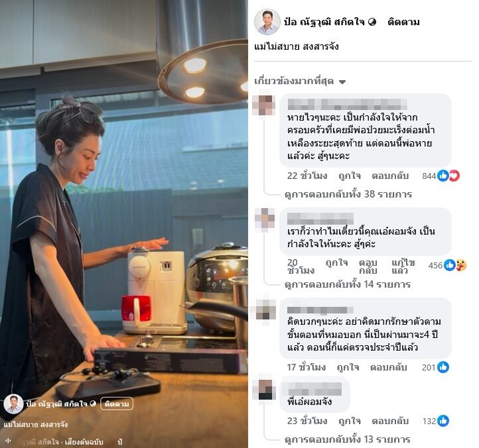Click the like reaction icon beside 201

click(443, 367)
